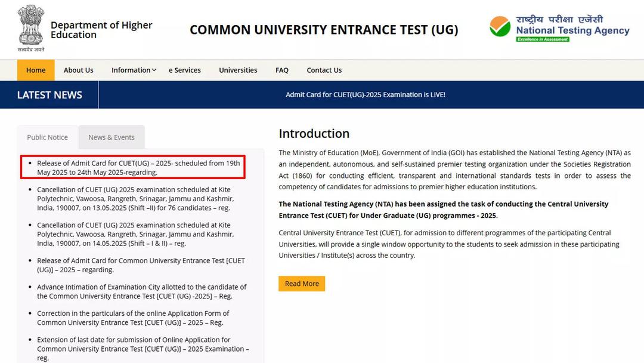Open the Contact Us page
This screenshot has height=363, width=644.
point(324,70)
